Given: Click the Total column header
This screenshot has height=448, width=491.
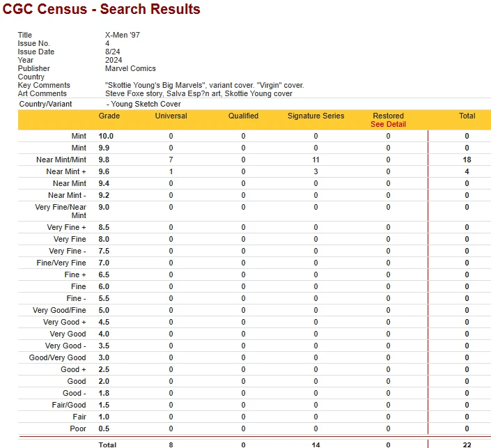Looking at the screenshot, I should click(467, 116).
